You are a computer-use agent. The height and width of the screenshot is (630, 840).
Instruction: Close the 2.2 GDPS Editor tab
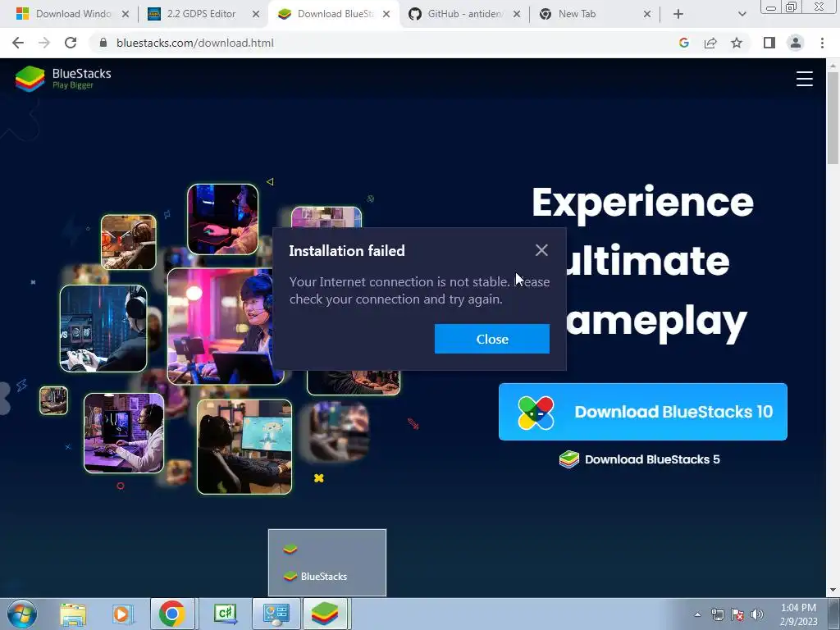click(256, 14)
